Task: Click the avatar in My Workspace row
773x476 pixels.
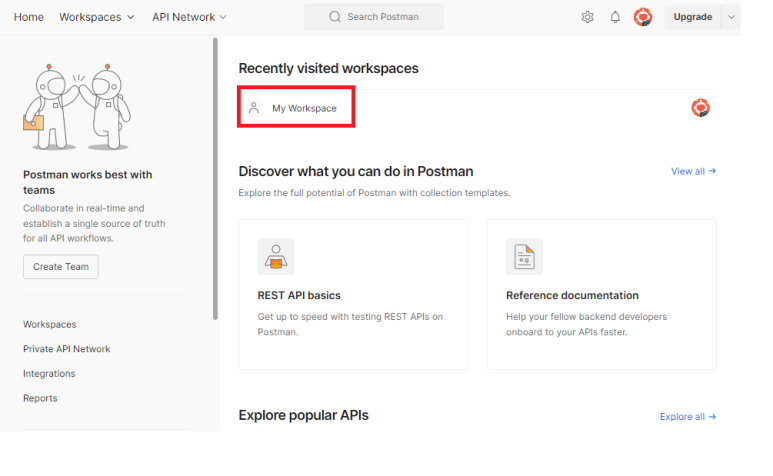Action: pos(700,108)
